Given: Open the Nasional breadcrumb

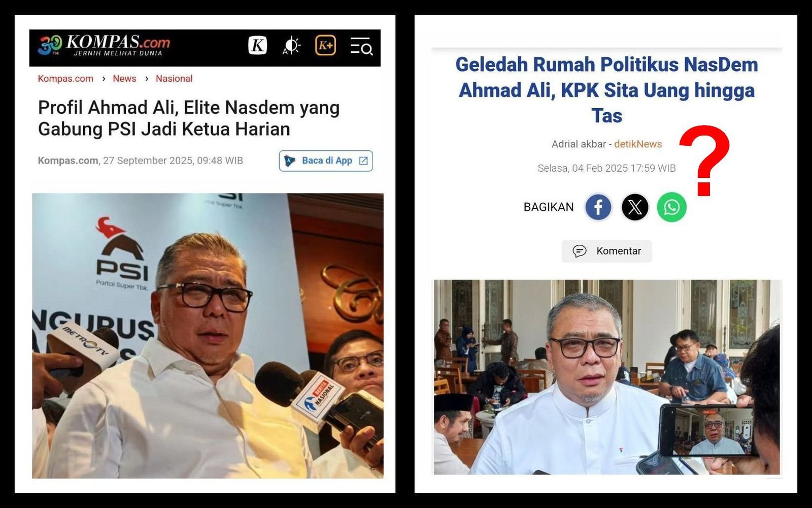Looking at the screenshot, I should [174, 79].
